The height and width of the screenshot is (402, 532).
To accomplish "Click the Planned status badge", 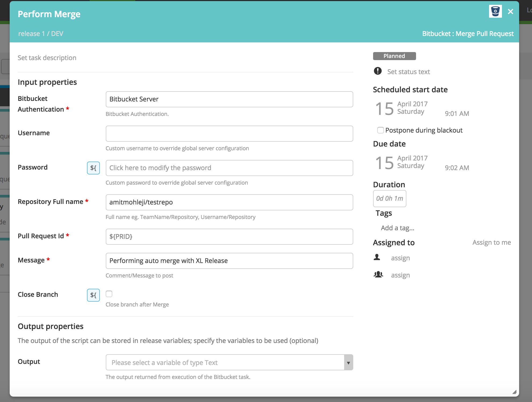I will tap(394, 56).
